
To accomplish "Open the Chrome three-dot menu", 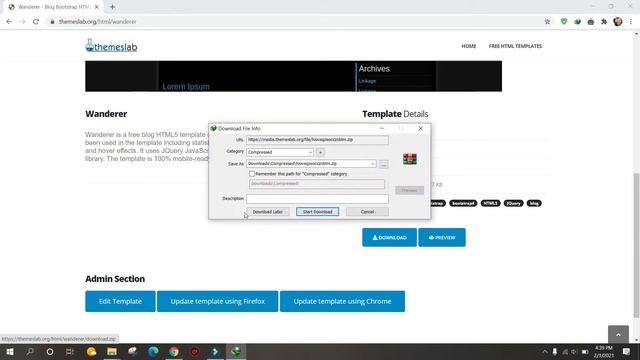I will click(631, 22).
